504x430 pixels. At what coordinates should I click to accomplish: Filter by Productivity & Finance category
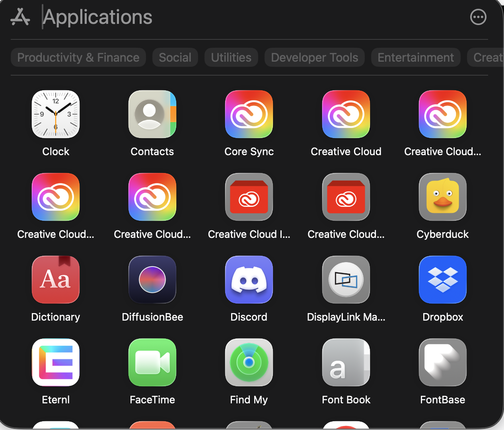[x=78, y=57]
